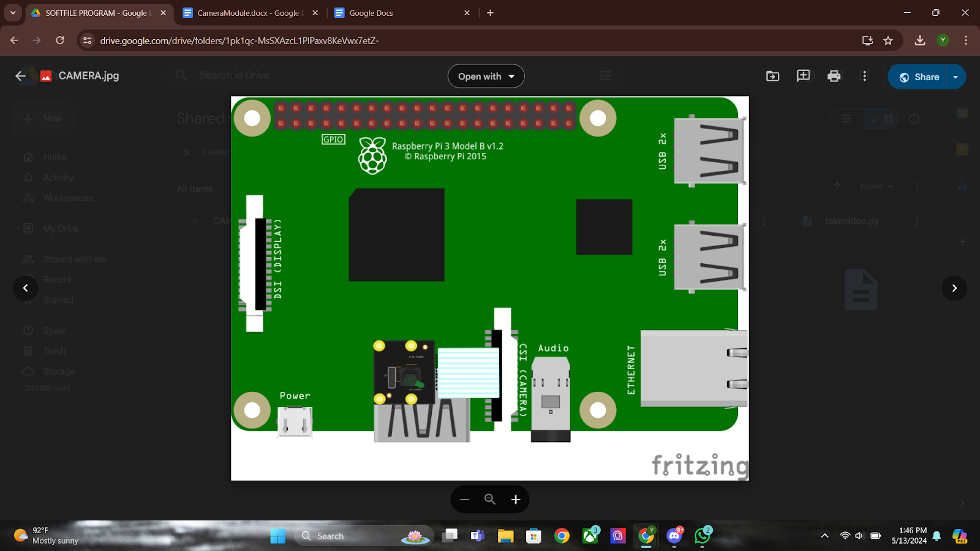Open the notifications bell icon

coord(937,536)
